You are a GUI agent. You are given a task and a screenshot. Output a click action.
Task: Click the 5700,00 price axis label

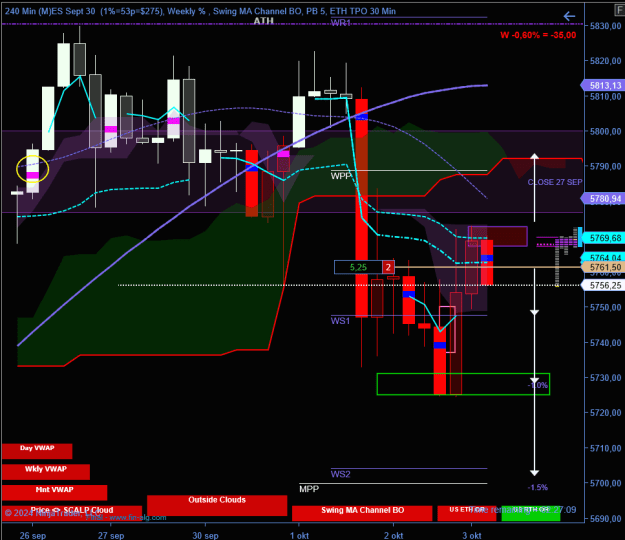605,483
